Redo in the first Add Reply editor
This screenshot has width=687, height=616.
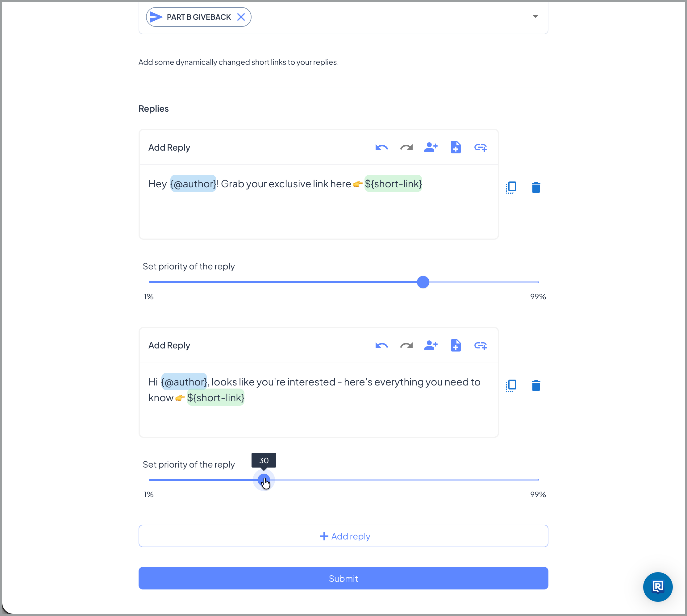point(406,148)
